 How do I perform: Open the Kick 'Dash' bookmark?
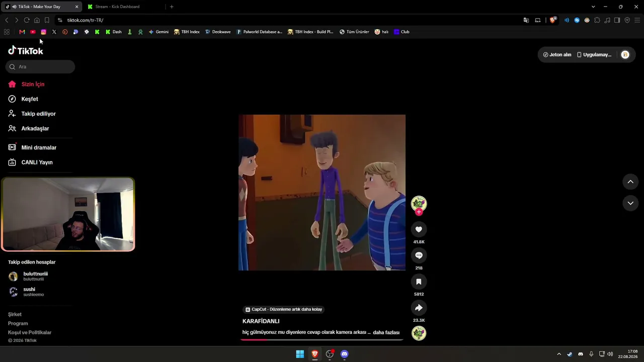[113, 32]
